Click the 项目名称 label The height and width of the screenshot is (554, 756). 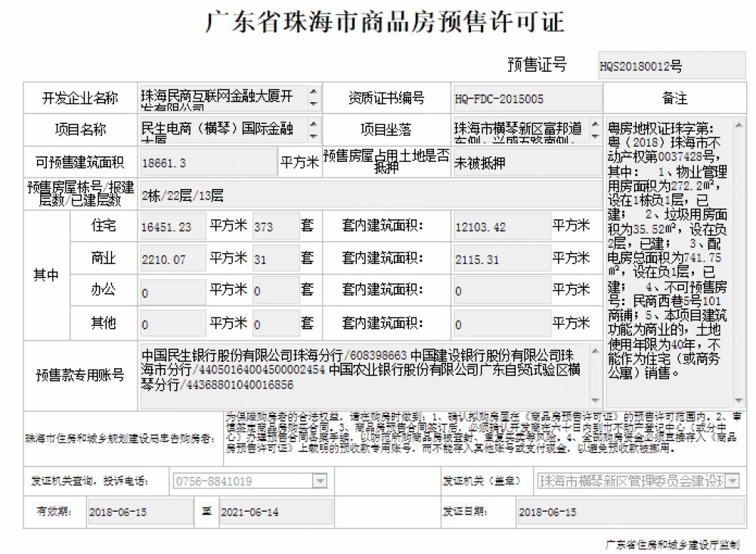80,130
